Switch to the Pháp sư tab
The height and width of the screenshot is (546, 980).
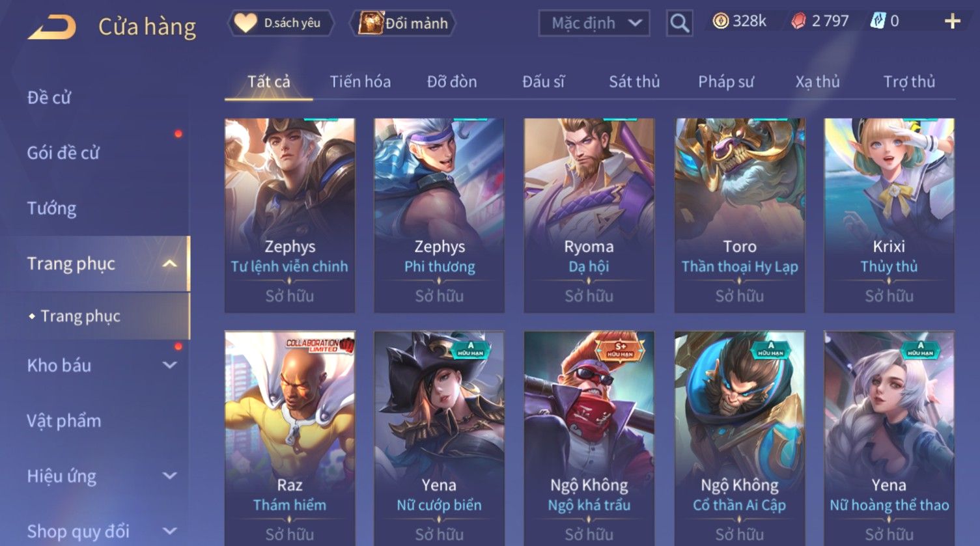pyautogui.click(x=726, y=81)
